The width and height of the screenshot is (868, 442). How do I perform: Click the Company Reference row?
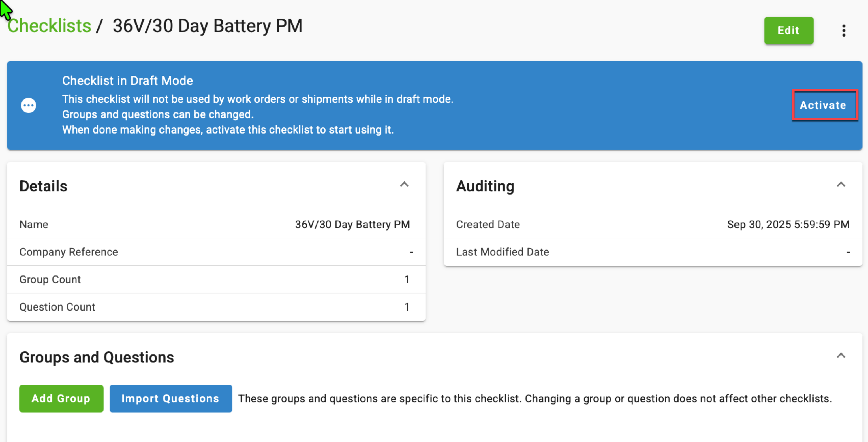click(x=216, y=252)
